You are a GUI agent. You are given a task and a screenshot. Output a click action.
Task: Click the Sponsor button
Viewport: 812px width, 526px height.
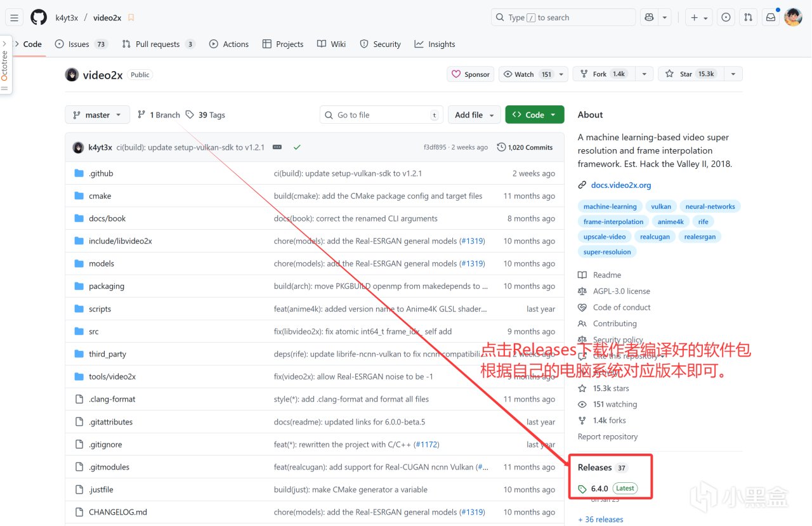(471, 74)
